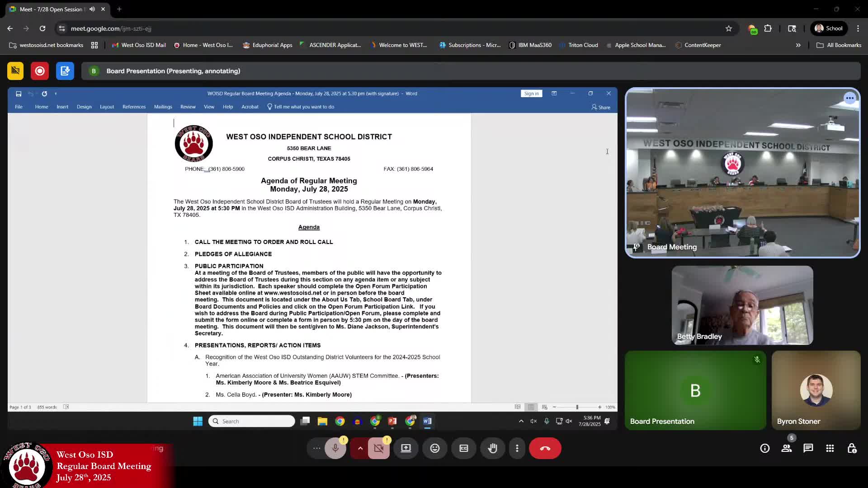
Task: View site information icon beside meet.google.com
Action: coord(62,28)
